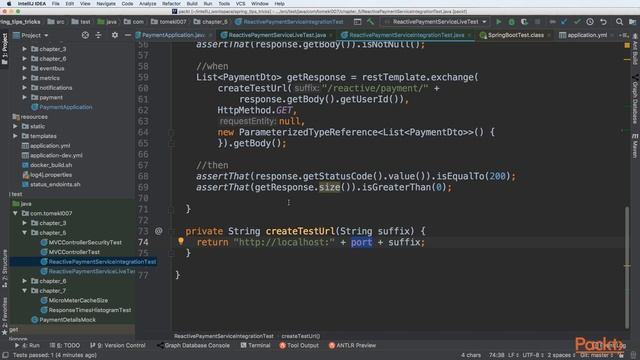The height and width of the screenshot is (360, 640).
Task: Open the Project panel settings gear
Action: pyautogui.click(x=115, y=36)
